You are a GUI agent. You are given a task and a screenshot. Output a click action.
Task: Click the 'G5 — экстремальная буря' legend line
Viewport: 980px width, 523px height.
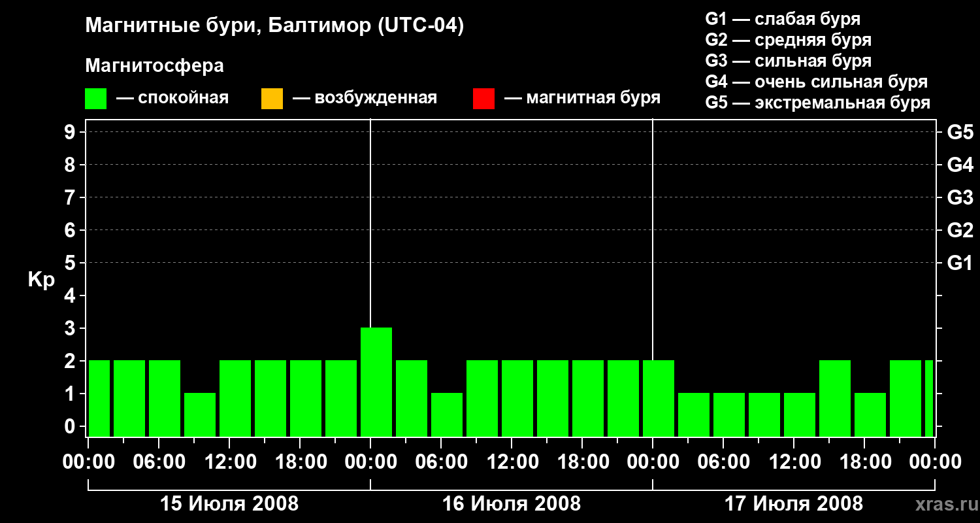pyautogui.click(x=817, y=103)
